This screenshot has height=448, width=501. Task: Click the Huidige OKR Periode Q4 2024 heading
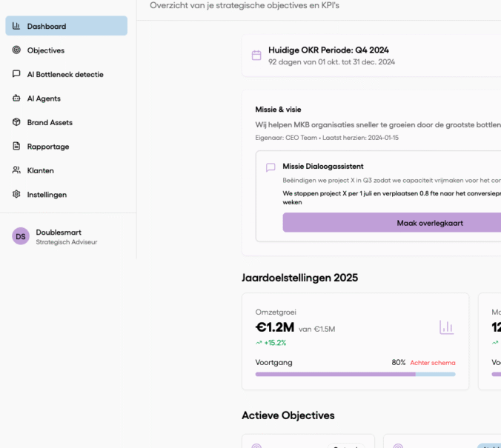(x=328, y=50)
